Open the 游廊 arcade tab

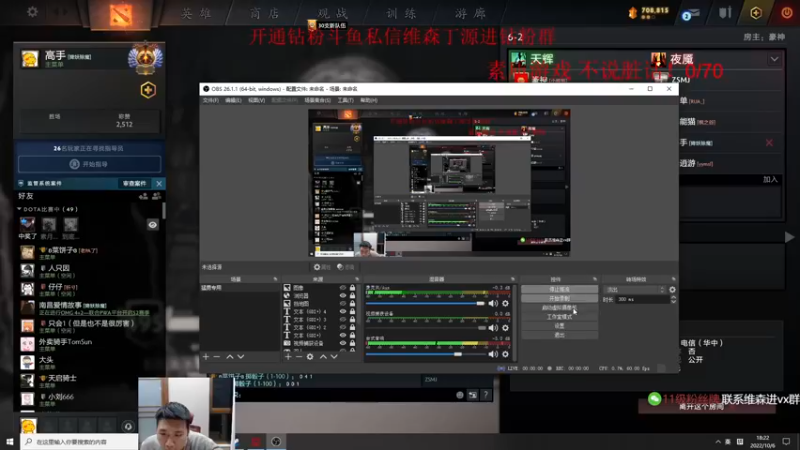[x=470, y=13]
